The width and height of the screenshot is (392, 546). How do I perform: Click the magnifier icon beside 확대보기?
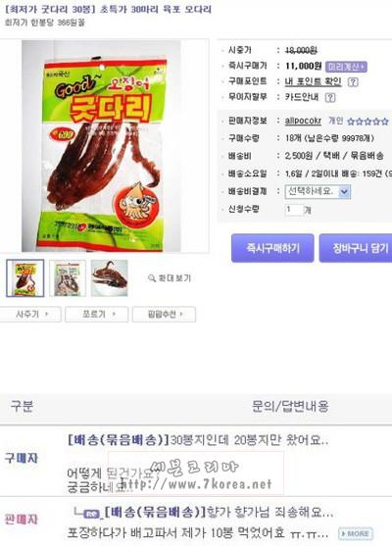(x=152, y=278)
